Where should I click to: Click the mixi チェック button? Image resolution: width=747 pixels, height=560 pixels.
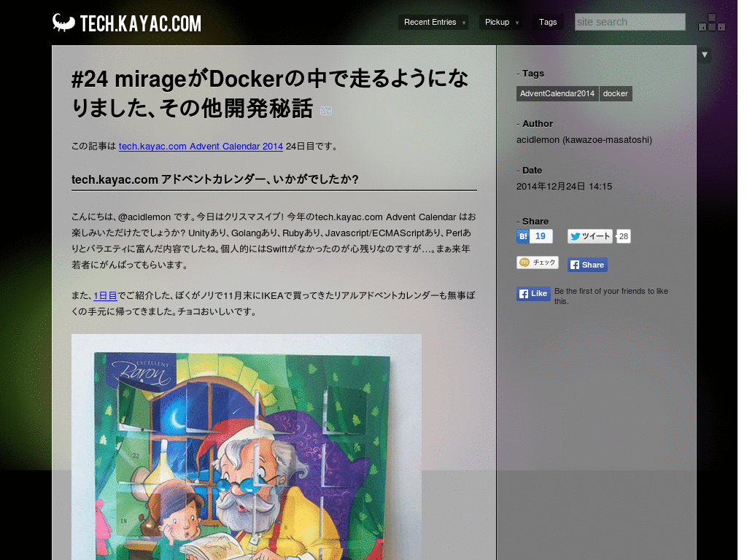click(538, 262)
